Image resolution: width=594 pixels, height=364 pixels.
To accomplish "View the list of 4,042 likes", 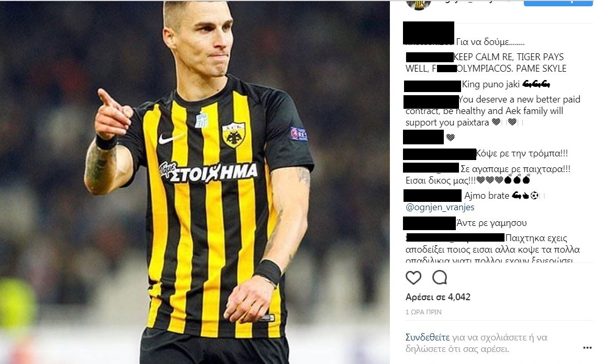I will 438,297.
